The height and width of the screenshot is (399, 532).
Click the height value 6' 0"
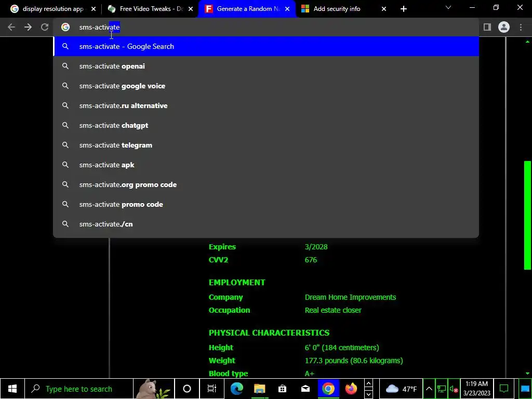click(312, 348)
